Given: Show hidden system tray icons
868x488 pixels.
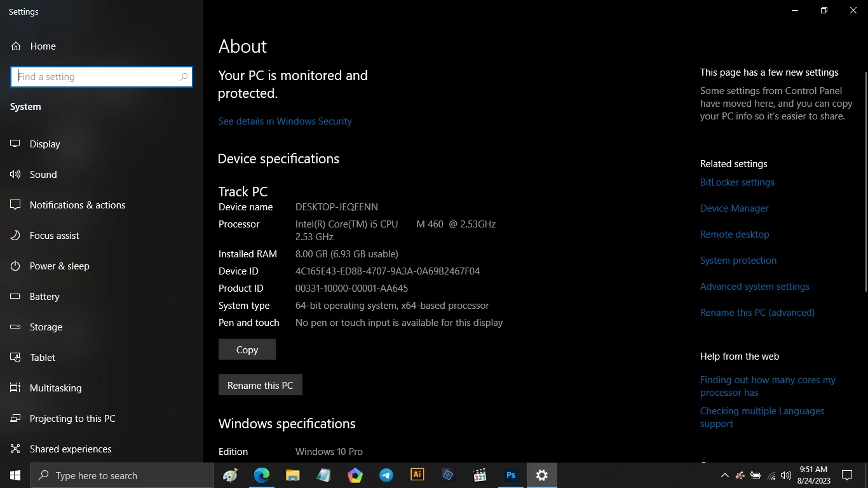Looking at the screenshot, I should click(x=724, y=475).
